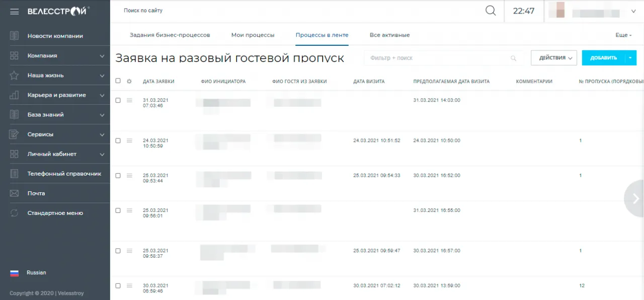The image size is (644, 300).
Task: Click the right scroll arrow on table edge
Action: 635,198
